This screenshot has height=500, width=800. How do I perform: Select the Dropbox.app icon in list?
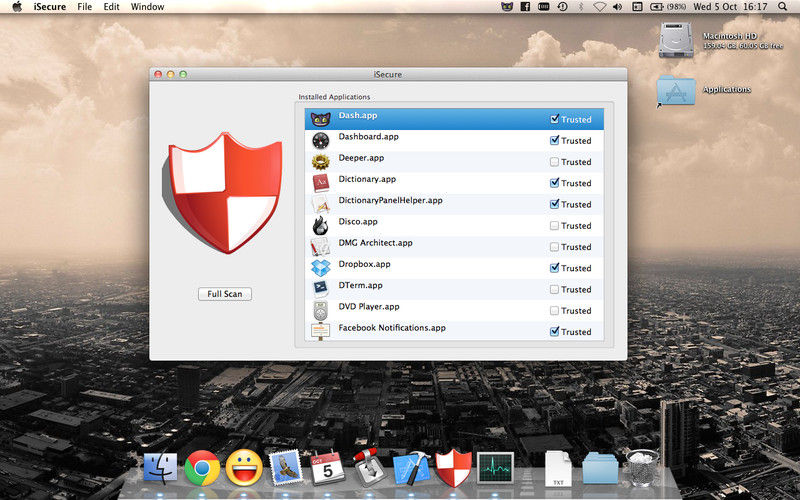pyautogui.click(x=321, y=267)
